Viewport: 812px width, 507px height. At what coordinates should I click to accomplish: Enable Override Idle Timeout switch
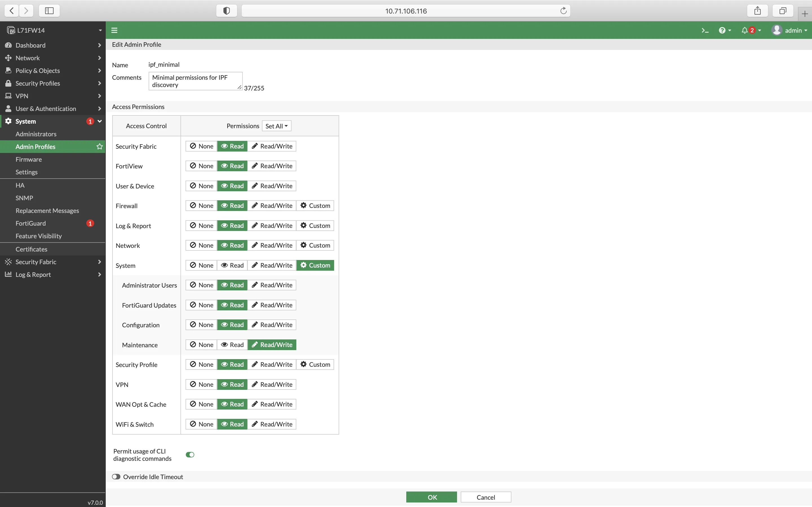[116, 477]
